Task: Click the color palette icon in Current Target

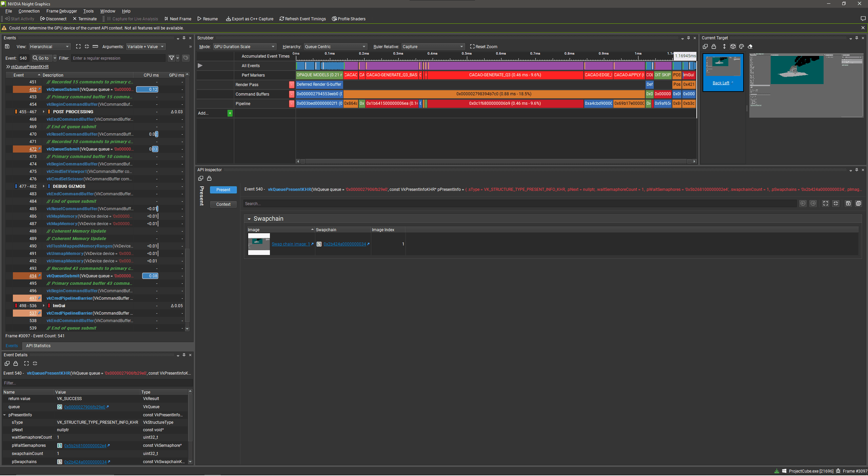Action: point(742,46)
